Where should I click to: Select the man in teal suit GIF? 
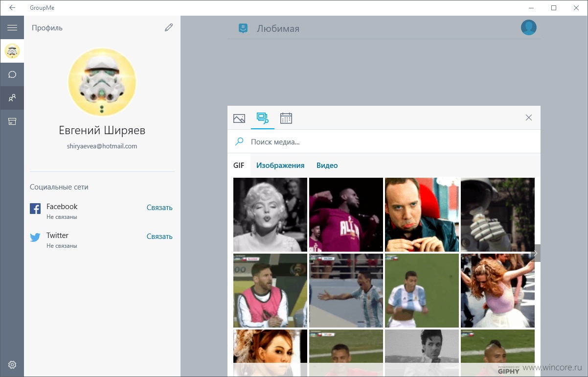[422, 214]
